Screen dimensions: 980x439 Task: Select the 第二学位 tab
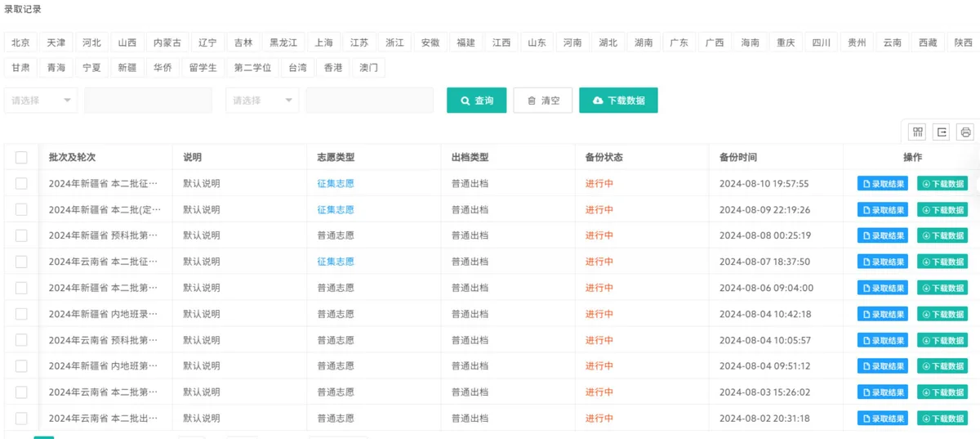252,68
